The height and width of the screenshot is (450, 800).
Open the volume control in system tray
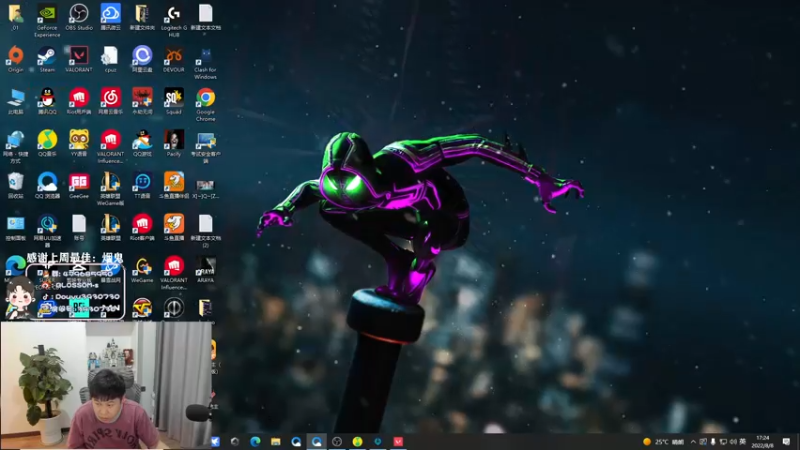click(x=733, y=442)
